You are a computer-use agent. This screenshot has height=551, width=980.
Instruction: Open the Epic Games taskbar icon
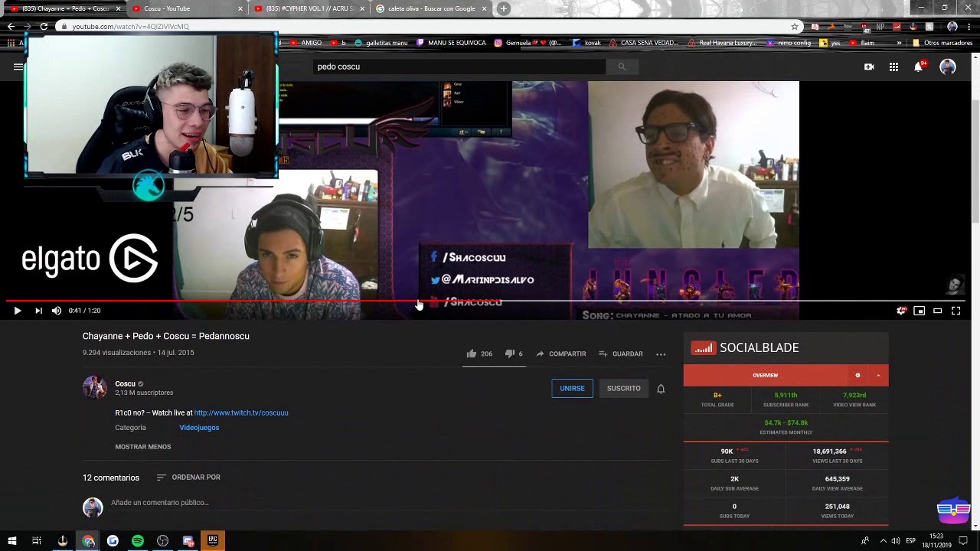[x=213, y=541]
